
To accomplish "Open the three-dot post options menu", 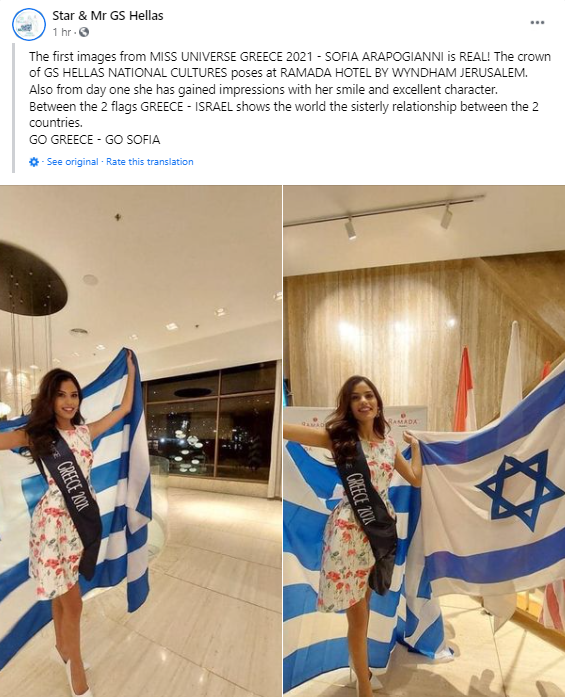I will pos(537,23).
